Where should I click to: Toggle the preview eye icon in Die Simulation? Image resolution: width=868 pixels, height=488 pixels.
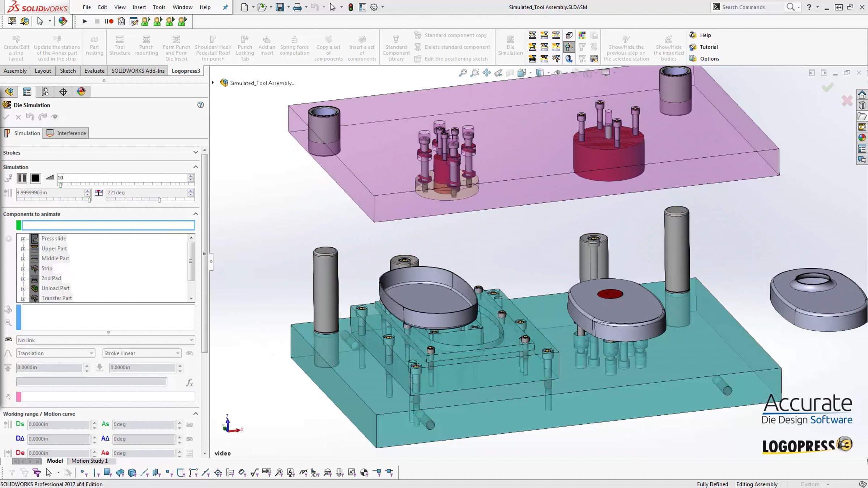tap(55, 117)
